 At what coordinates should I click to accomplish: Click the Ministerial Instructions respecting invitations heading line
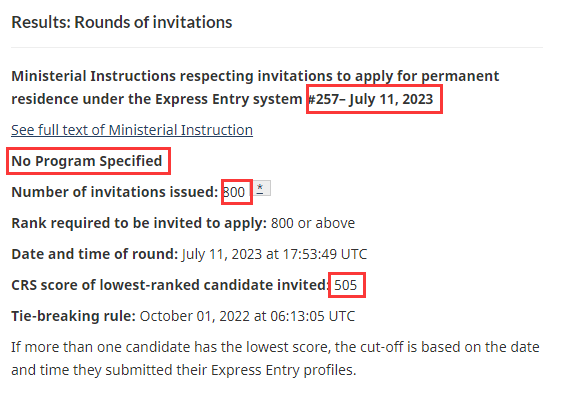(x=255, y=76)
